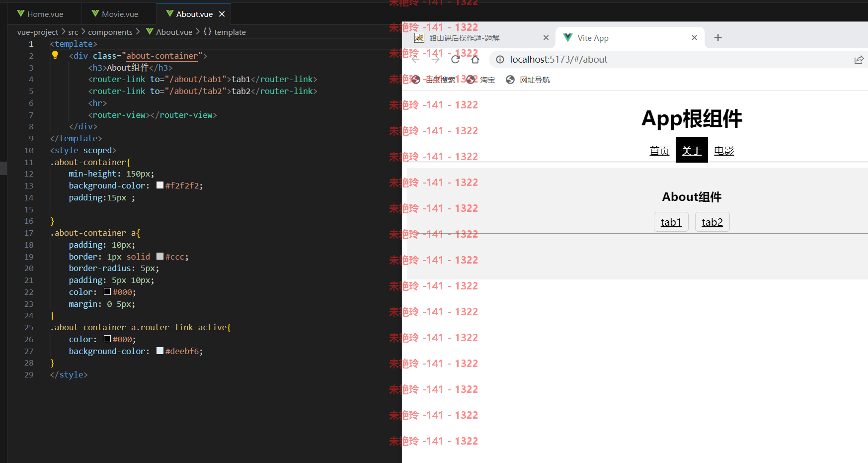Viewport: 868px width, 463px height.
Task: Open the 百度搜索 bookmark
Action: pyautogui.click(x=434, y=80)
